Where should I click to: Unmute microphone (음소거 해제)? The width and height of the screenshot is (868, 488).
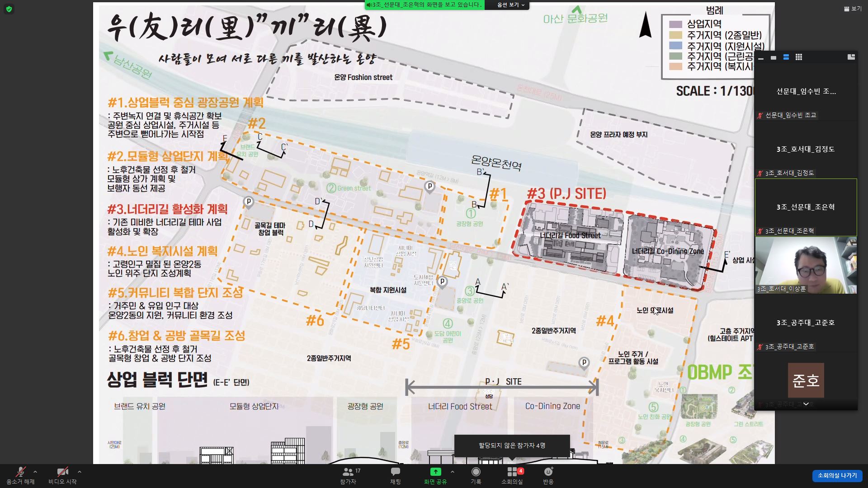[x=20, y=475]
